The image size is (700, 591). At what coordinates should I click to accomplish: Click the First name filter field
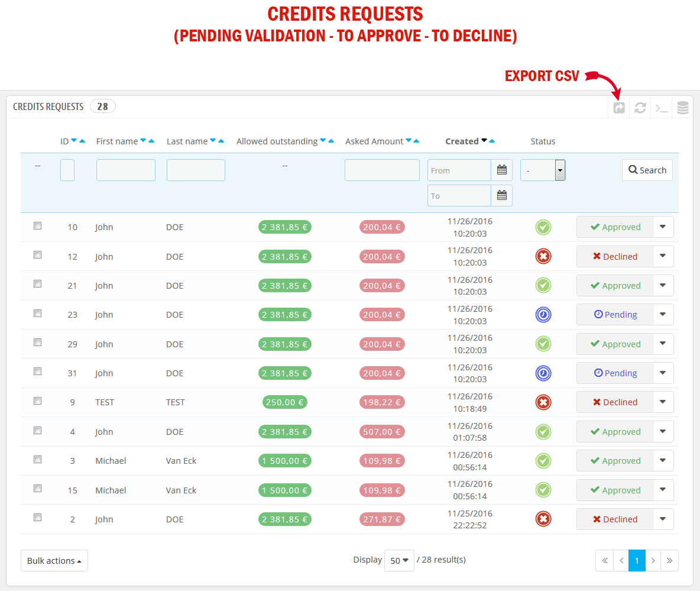tap(125, 170)
